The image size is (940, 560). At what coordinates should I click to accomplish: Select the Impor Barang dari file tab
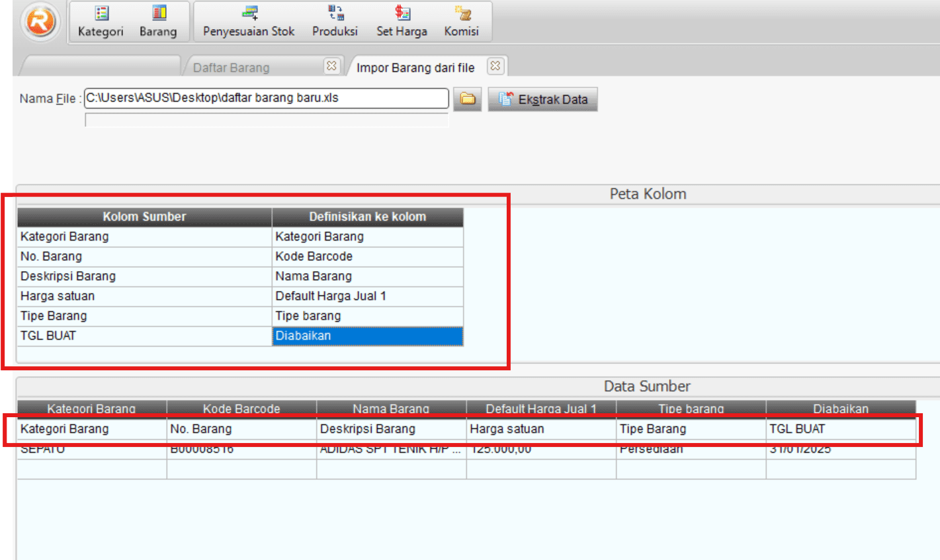415,67
